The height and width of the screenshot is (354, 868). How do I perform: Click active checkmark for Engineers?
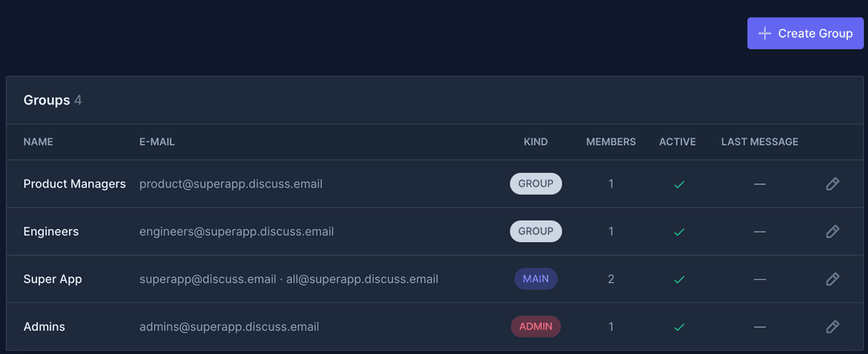pyautogui.click(x=679, y=232)
